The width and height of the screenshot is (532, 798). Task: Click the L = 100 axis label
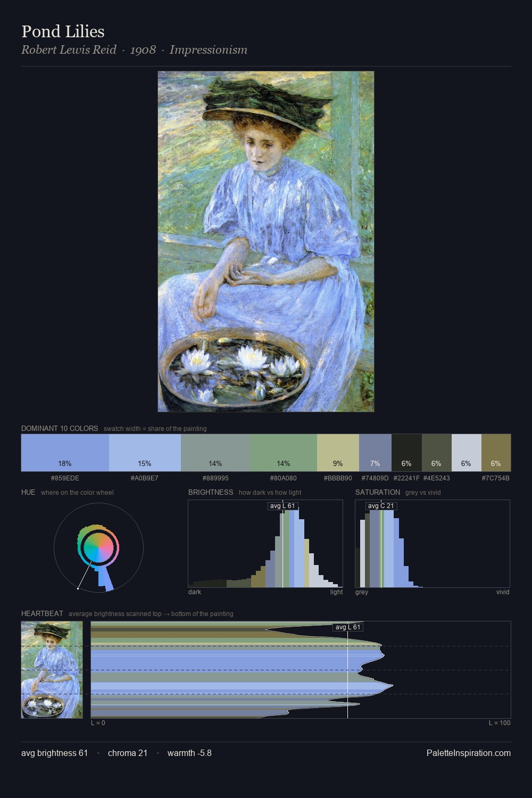point(500,723)
